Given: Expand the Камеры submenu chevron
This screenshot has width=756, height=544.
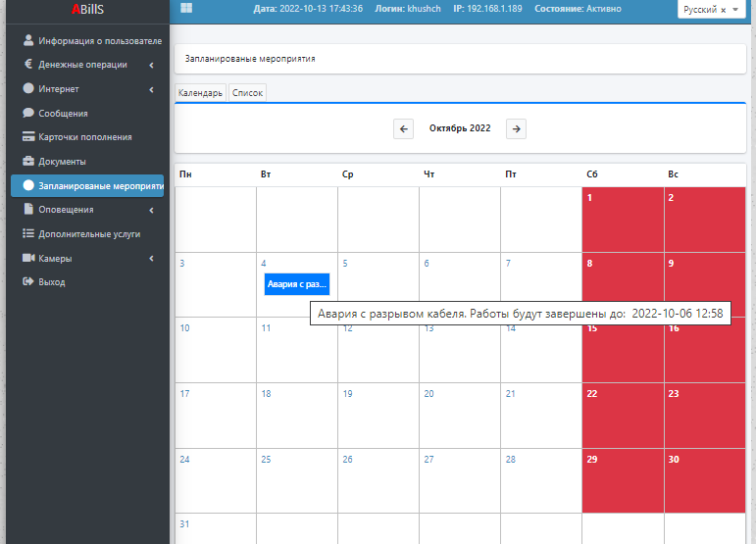Looking at the screenshot, I should pyautogui.click(x=152, y=259).
